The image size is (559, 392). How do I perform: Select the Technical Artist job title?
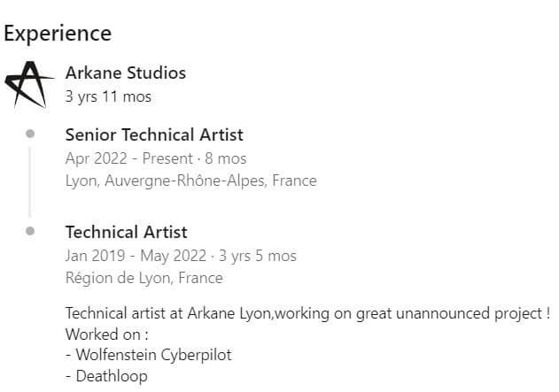[126, 233]
